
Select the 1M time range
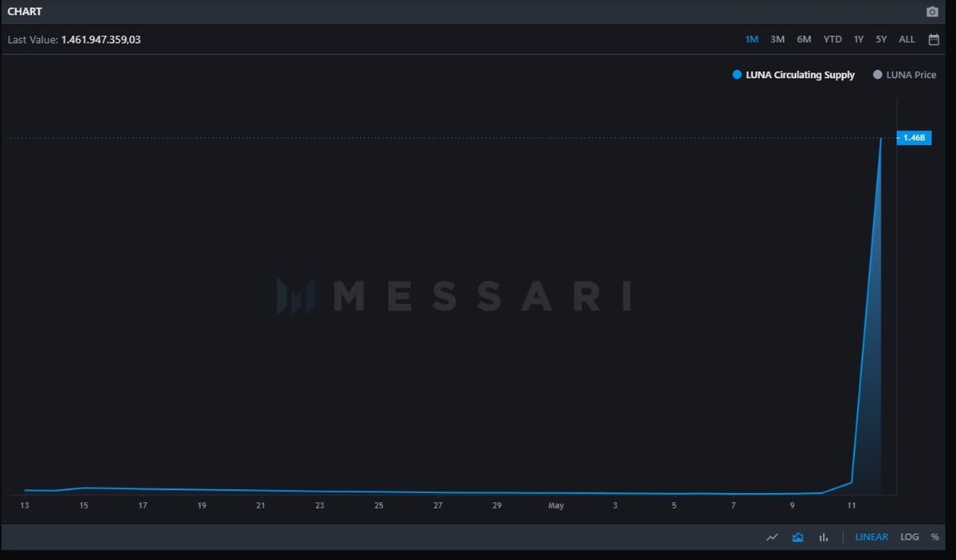coord(751,39)
